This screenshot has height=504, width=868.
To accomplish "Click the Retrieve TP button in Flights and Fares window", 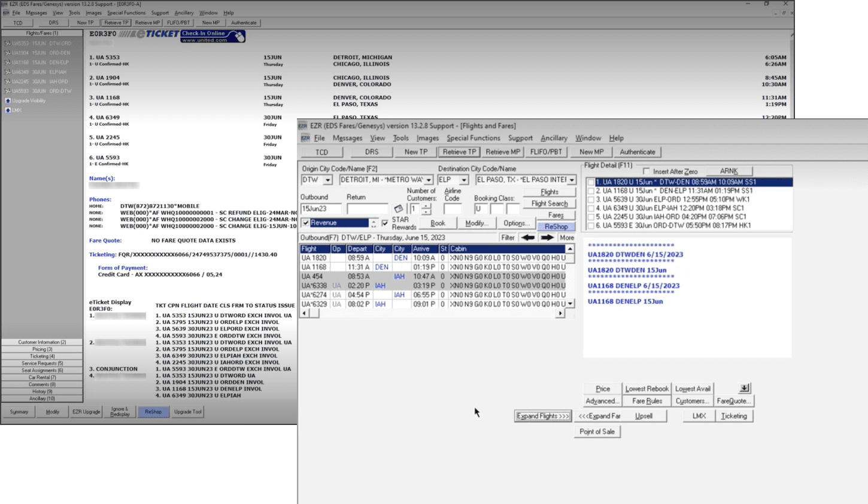I will tap(459, 152).
